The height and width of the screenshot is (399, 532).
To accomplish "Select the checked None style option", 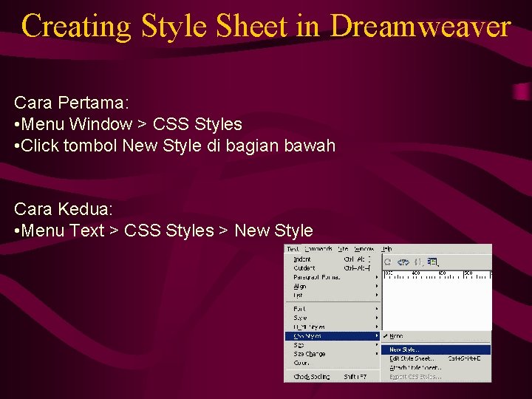I will pyautogui.click(x=436, y=336).
